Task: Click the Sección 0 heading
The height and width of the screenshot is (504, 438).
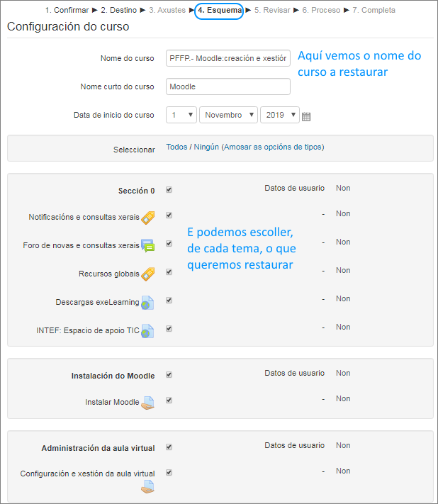Action: point(137,191)
